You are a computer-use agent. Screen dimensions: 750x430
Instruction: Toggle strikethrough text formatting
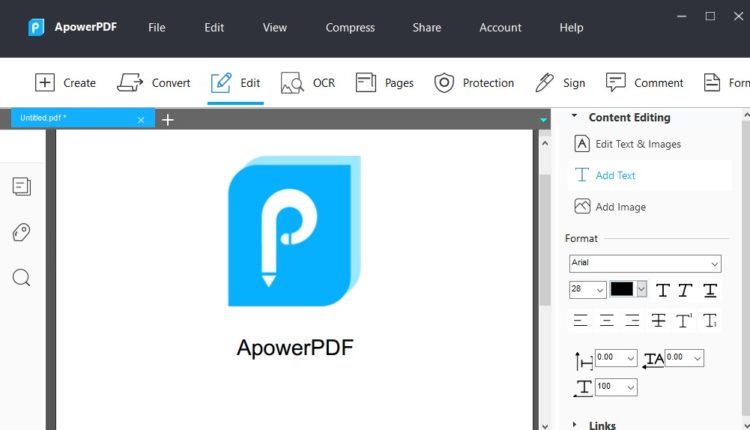click(659, 320)
